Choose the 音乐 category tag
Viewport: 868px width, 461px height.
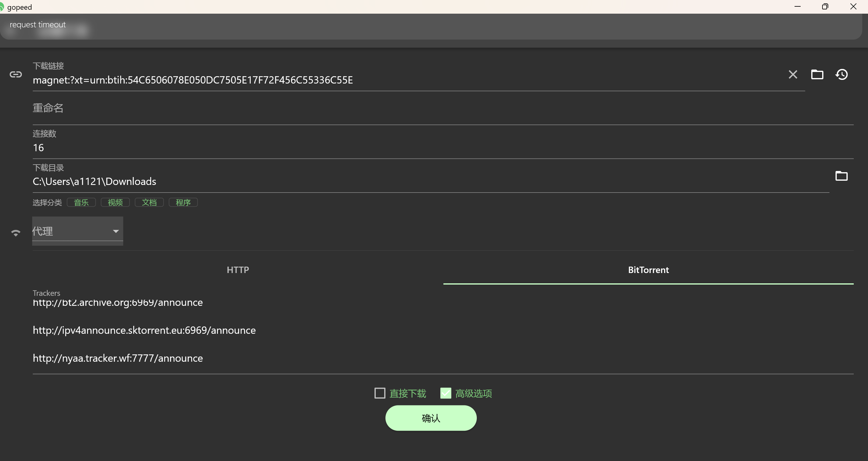[81, 202]
